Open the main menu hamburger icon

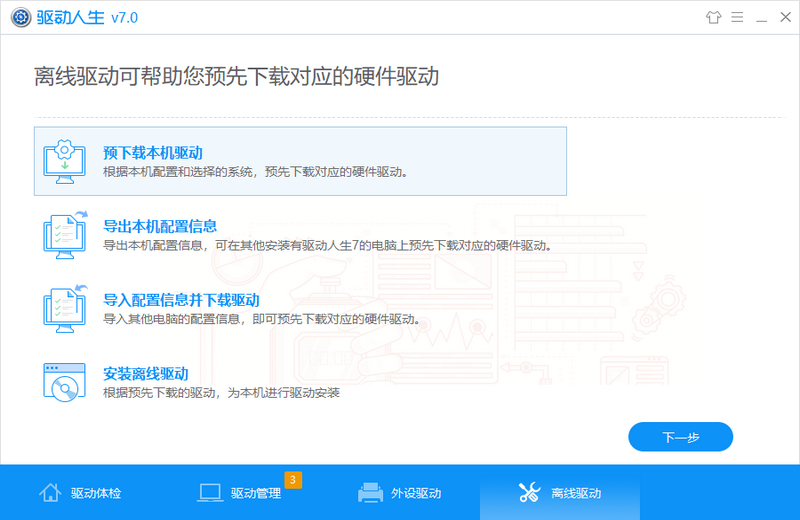pyautogui.click(x=737, y=17)
